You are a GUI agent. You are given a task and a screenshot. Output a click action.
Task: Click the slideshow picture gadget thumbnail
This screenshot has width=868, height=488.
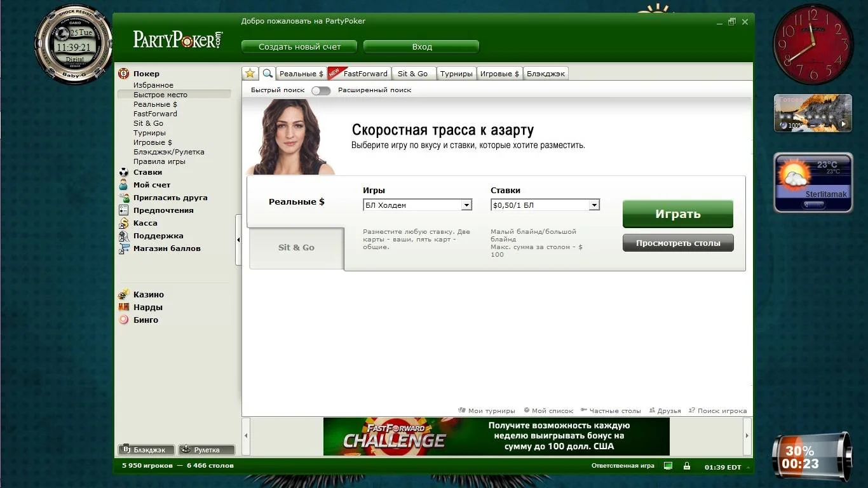(x=813, y=113)
